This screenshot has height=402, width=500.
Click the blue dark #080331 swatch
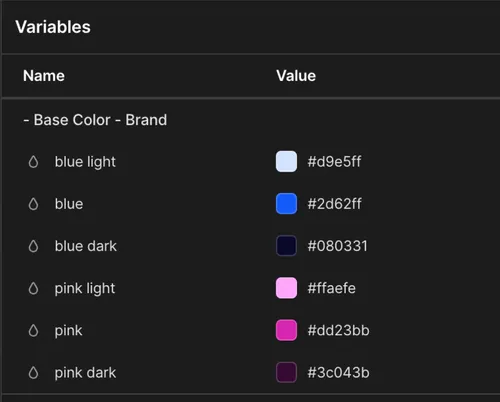click(x=286, y=246)
